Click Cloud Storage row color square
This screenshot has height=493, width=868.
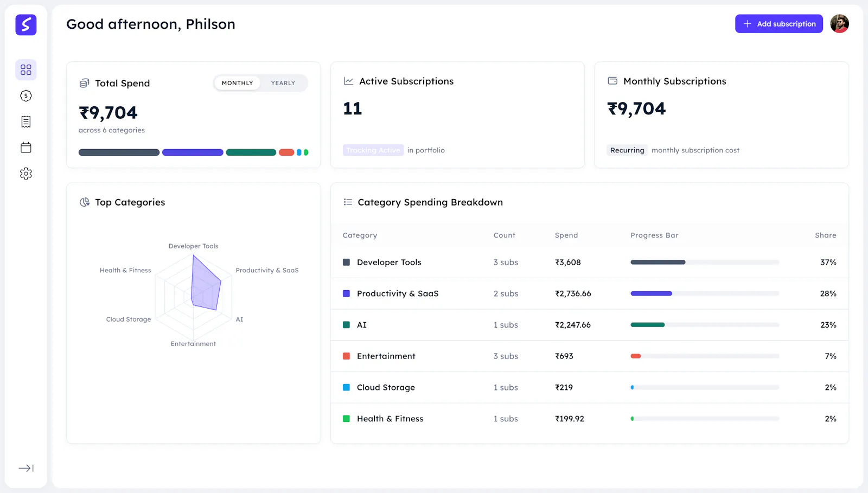[x=346, y=387]
